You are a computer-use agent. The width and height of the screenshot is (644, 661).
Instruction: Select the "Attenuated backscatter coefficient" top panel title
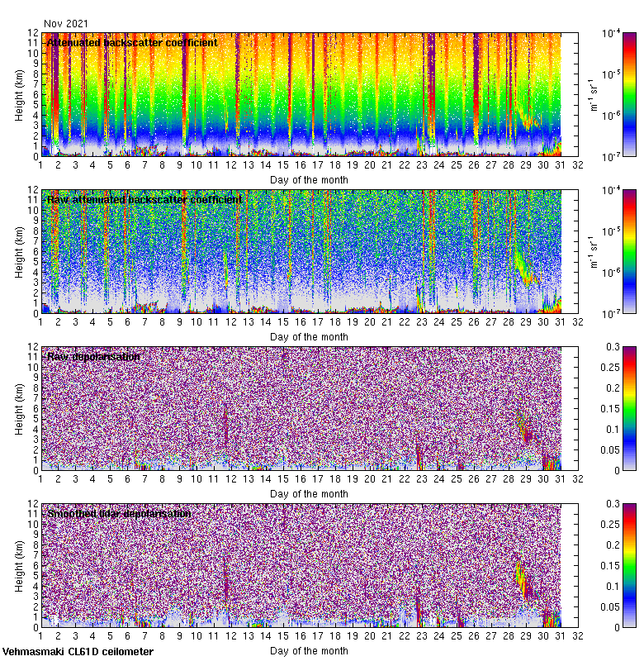coord(132,42)
